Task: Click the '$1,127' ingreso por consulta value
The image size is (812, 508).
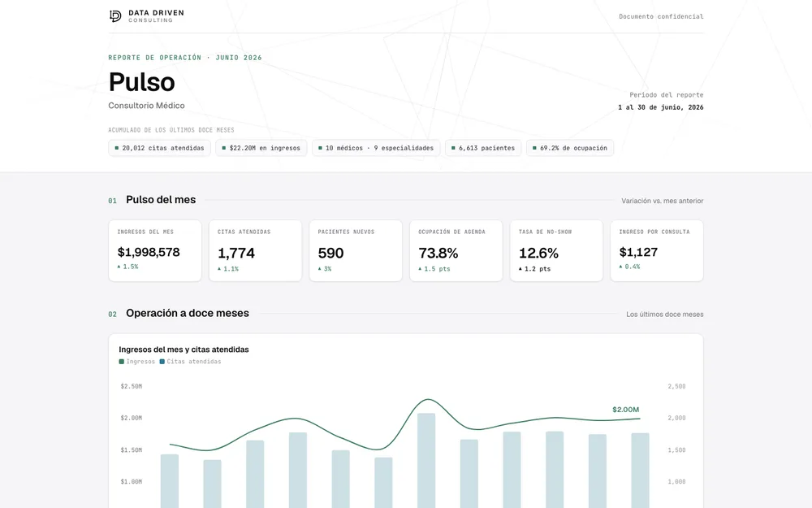Action: 638,252
